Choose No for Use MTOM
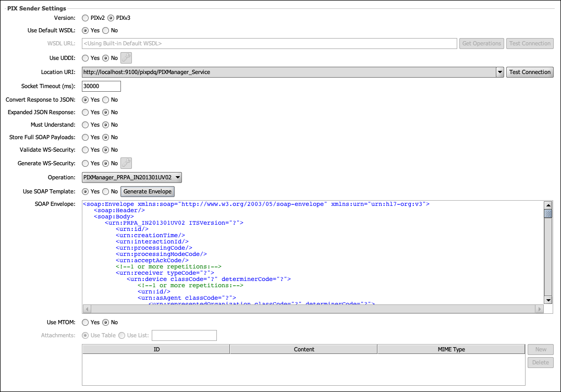 coord(105,322)
